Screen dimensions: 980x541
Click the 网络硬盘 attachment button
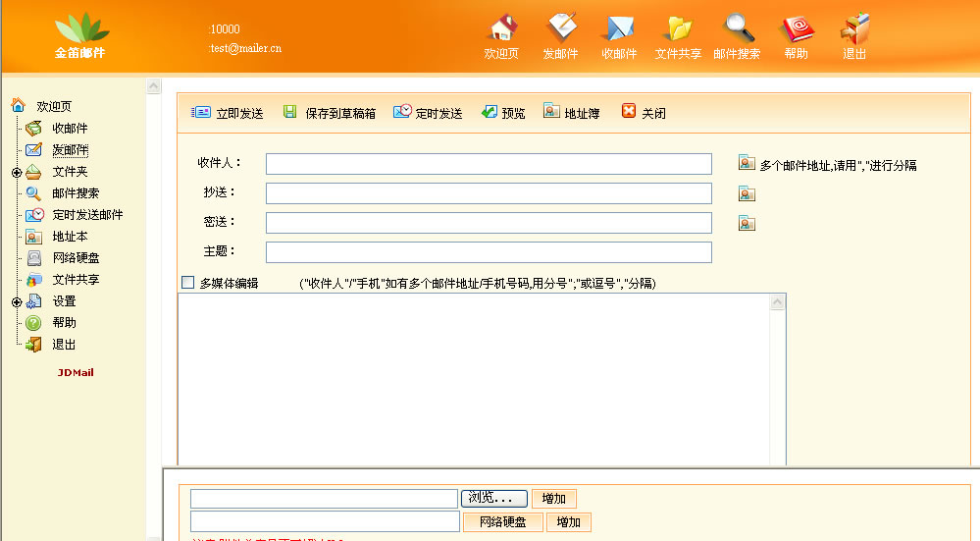502,522
